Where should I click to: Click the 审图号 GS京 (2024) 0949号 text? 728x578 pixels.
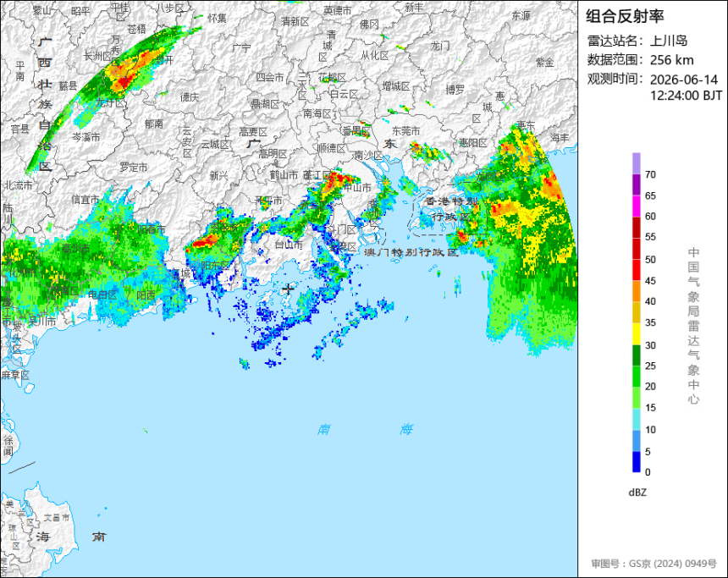pos(654,564)
